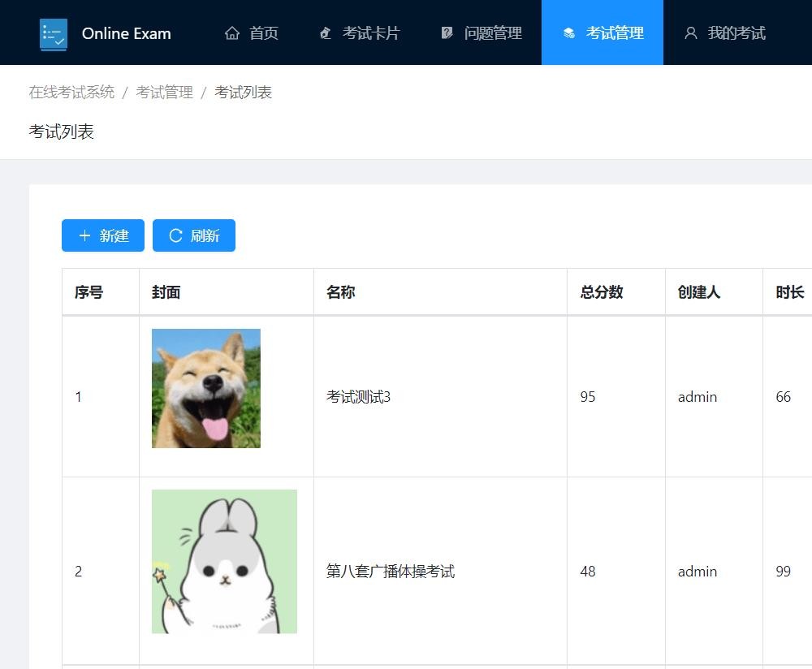This screenshot has width=812, height=669.
Task: Click the home icon beside 首页
Action: click(x=232, y=33)
